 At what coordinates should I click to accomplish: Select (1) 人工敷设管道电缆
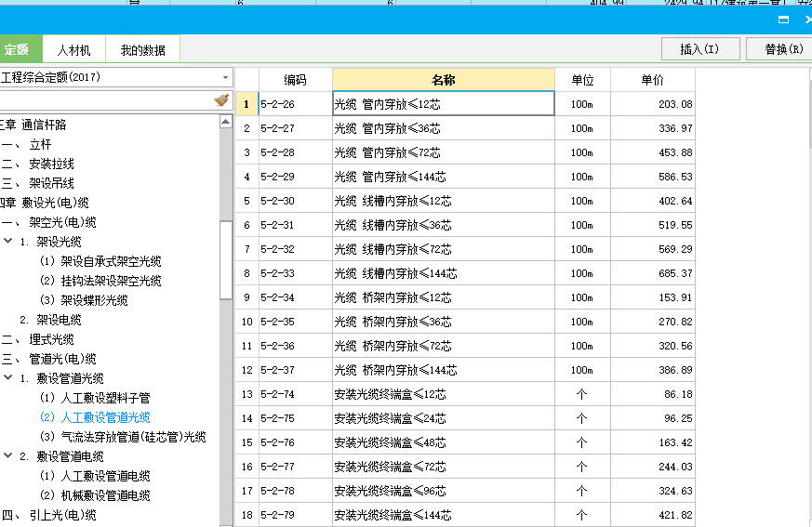click(95, 476)
